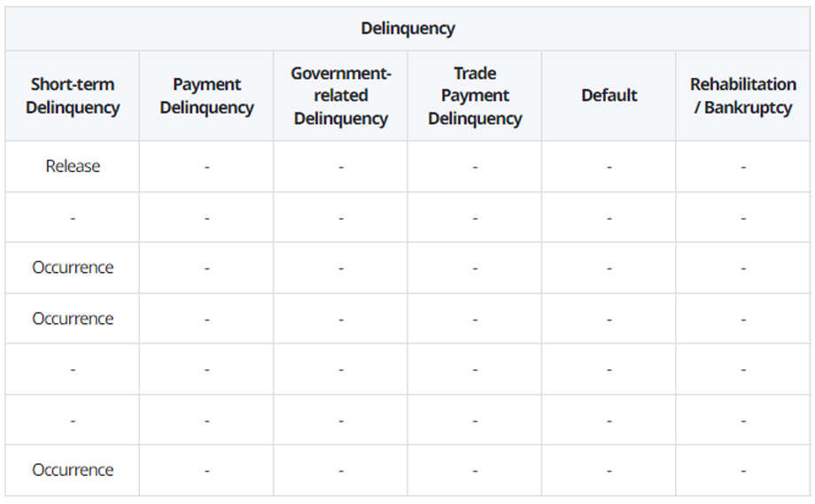
Task: Click the first Occurrence cell from top
Action: [73, 268]
